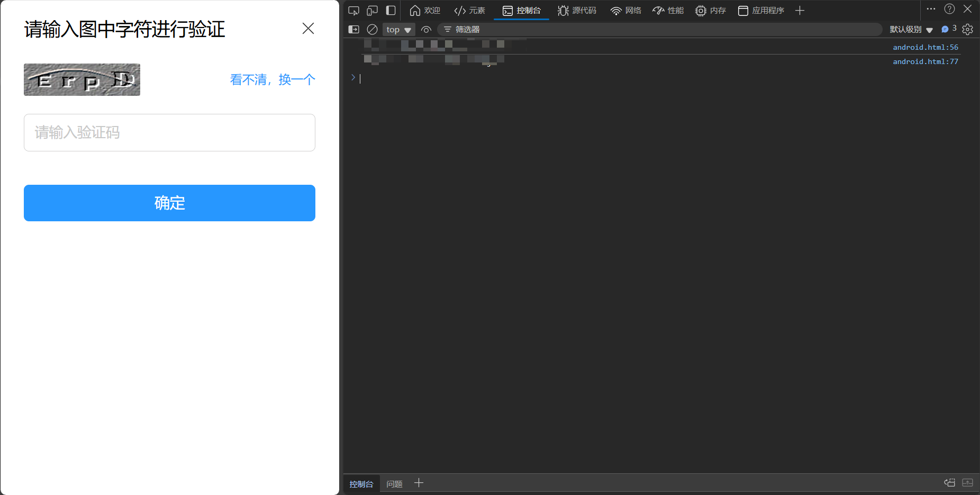The height and width of the screenshot is (495, 980).
Task: Open the android.html:56 source link
Action: [925, 47]
